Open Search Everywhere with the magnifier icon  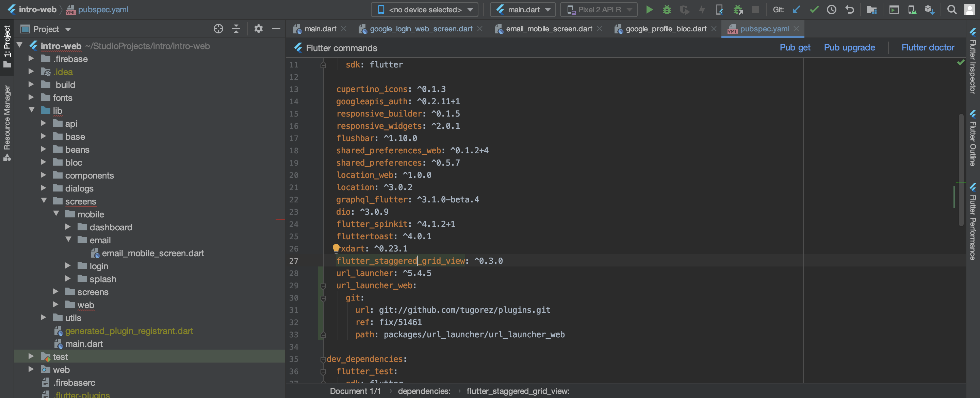951,10
